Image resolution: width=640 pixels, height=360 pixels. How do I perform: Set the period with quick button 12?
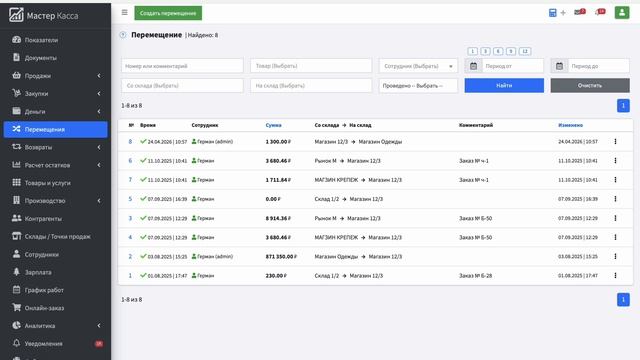tap(525, 51)
